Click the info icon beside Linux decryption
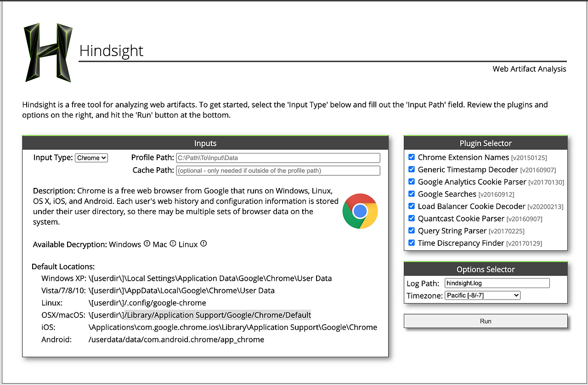 pos(204,243)
